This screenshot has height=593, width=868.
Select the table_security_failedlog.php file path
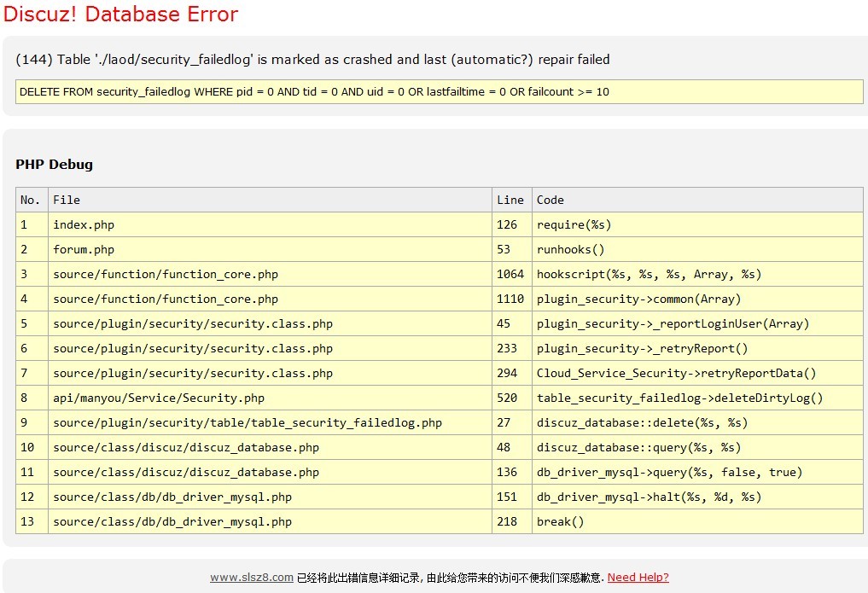click(248, 422)
